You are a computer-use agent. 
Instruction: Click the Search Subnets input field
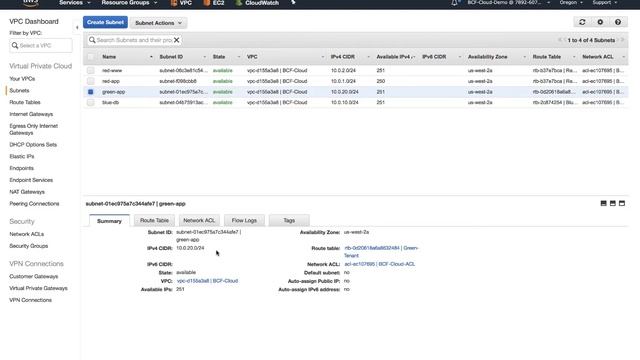(134, 40)
